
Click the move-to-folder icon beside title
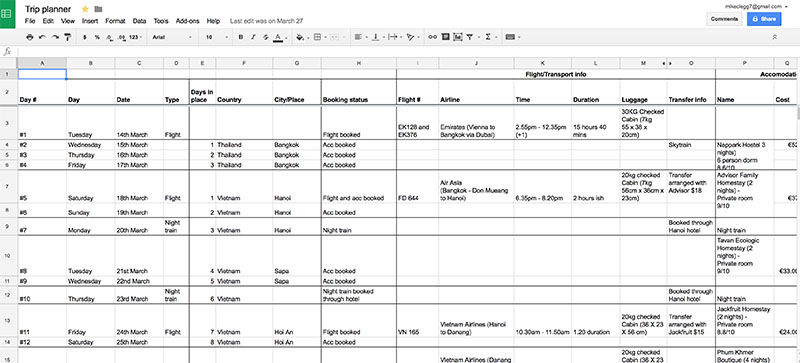coord(98,9)
